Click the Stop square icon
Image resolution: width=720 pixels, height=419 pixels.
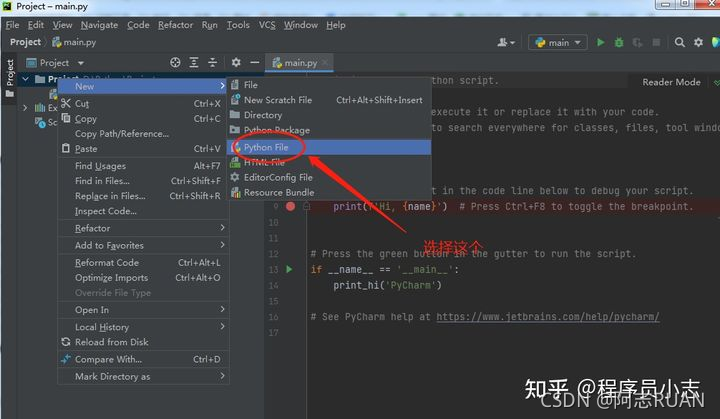(656, 42)
